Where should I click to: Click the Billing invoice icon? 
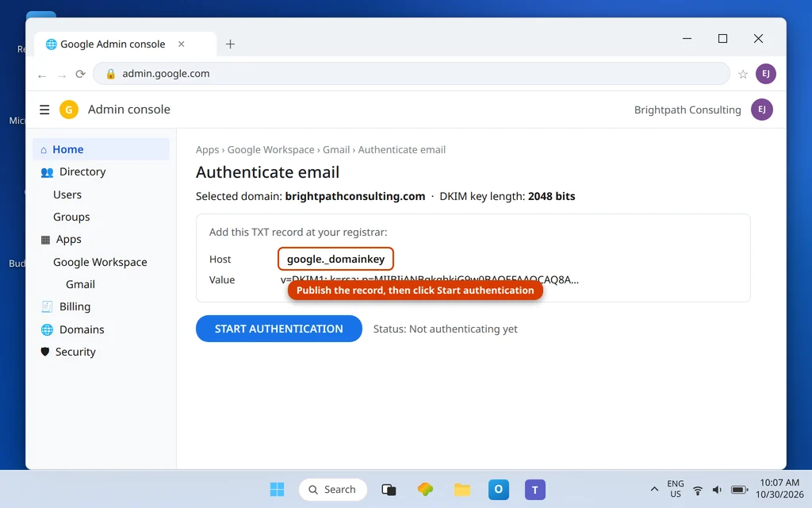[47, 306]
